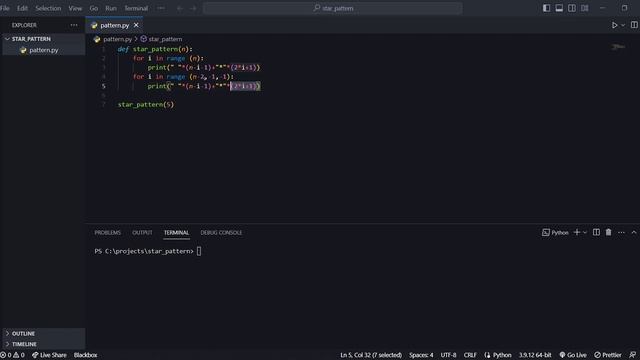This screenshot has height=360, width=640.
Task: Open the File menu
Action: coord(4,8)
